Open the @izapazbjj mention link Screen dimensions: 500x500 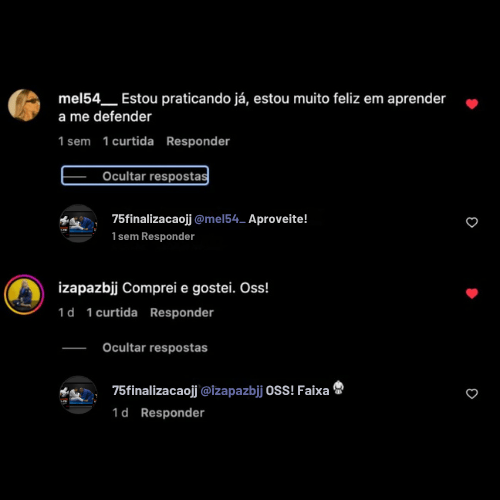[232, 391]
